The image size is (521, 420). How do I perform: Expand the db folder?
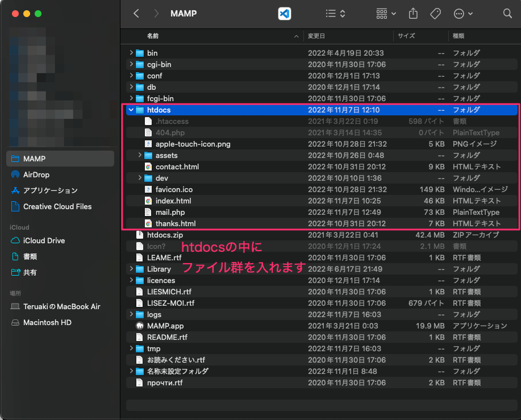point(131,87)
